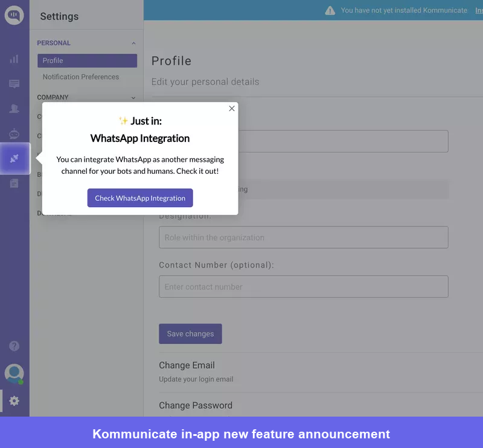Open the settings gear icon
This screenshot has width=483, height=448.
click(x=14, y=401)
